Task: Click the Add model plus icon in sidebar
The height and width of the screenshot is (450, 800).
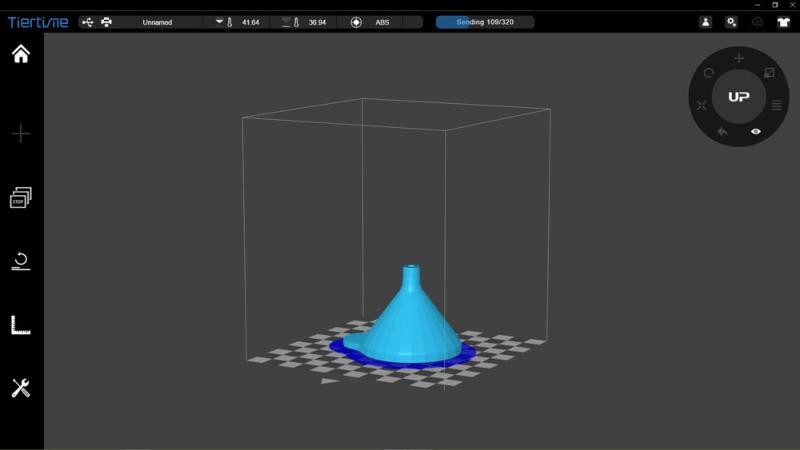Action: [x=20, y=134]
